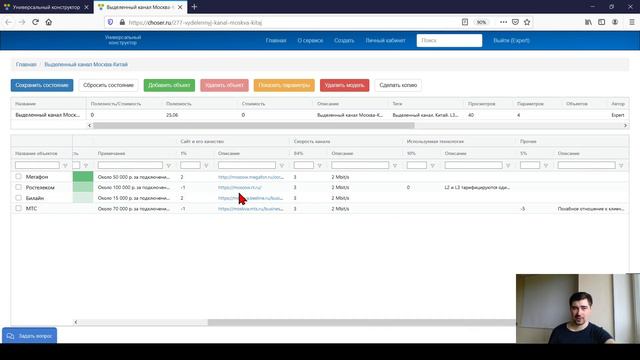Tick the МТС row checkbox

tap(18, 208)
